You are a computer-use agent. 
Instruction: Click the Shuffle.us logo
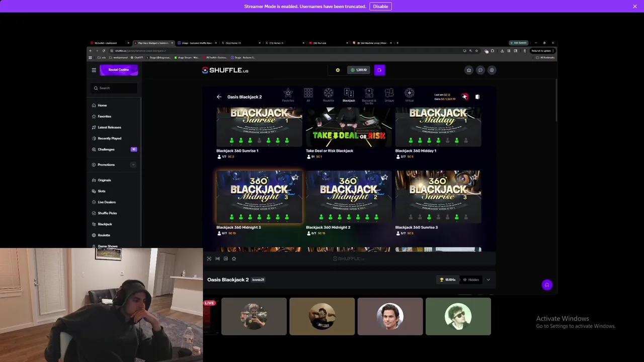click(225, 70)
